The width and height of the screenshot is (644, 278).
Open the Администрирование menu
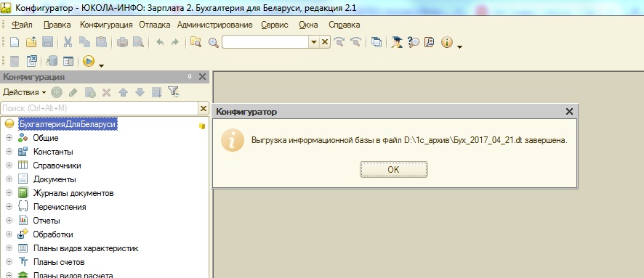pyautogui.click(x=215, y=25)
